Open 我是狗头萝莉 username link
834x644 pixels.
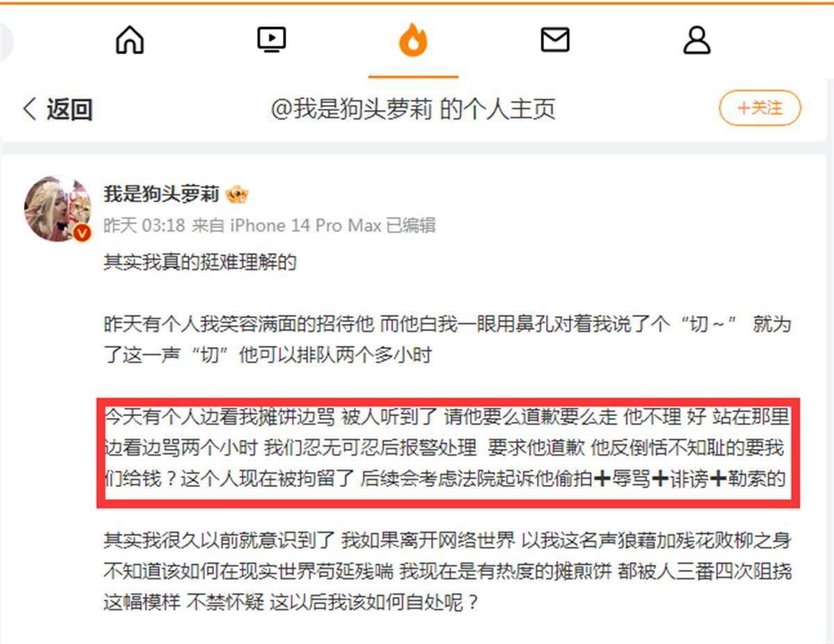(162, 195)
